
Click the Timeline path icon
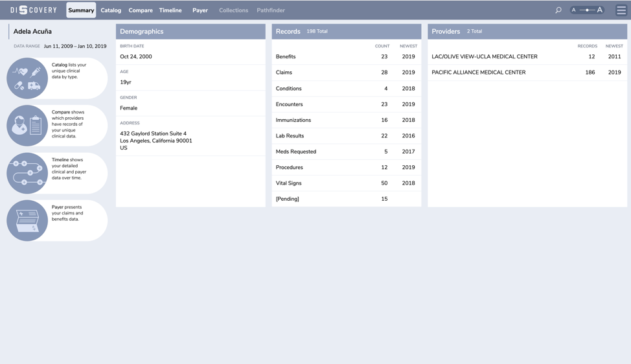click(27, 173)
